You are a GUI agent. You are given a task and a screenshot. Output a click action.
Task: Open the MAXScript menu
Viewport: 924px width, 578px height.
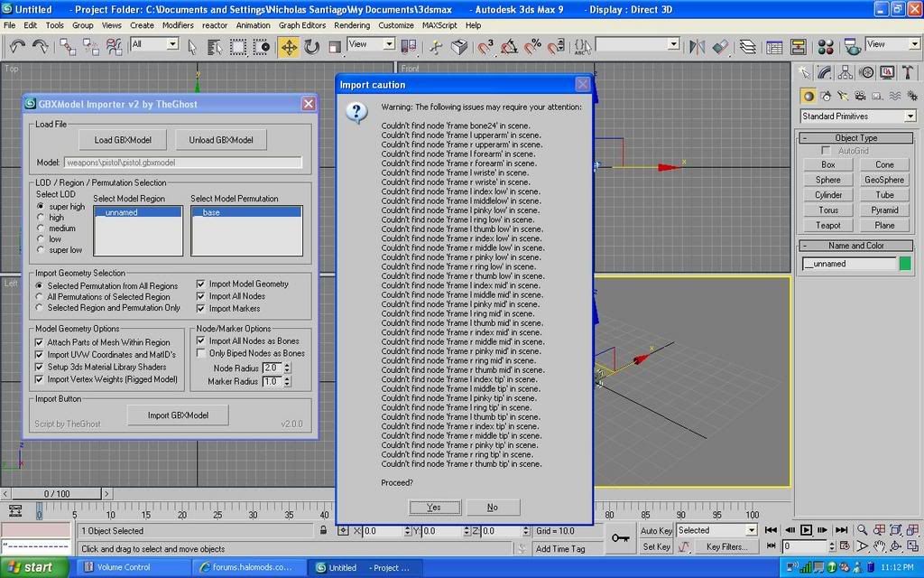click(439, 25)
